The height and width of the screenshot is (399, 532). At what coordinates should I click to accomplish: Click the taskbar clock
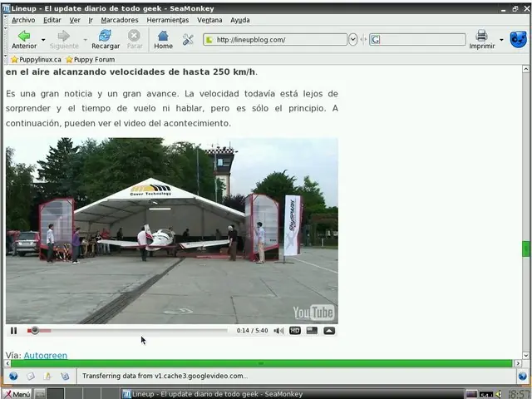[519, 394]
